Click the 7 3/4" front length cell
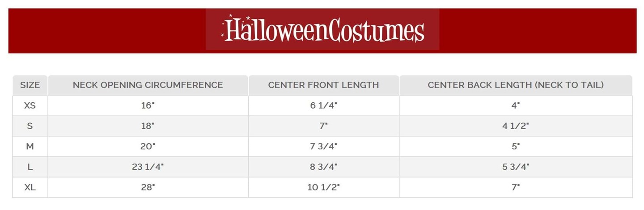The image size is (644, 210). tap(323, 147)
